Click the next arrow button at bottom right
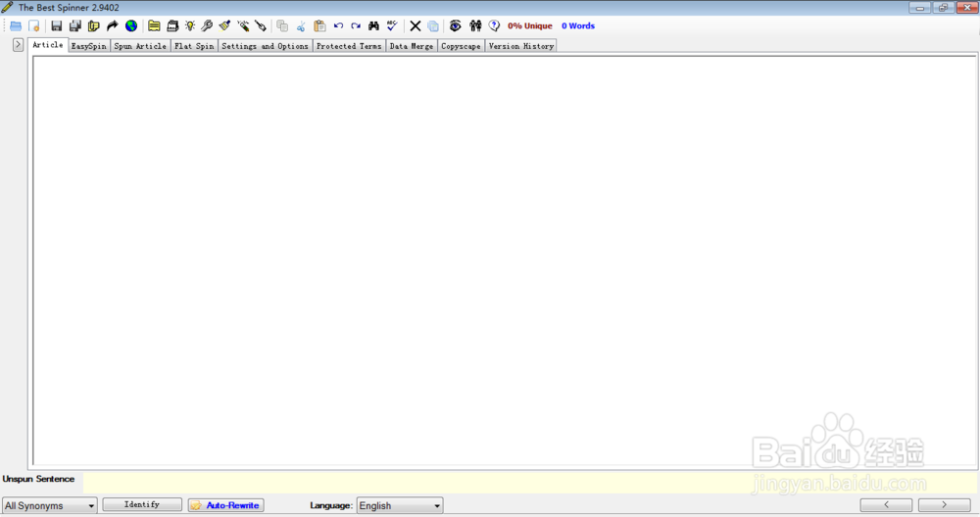Image resolution: width=980 pixels, height=517 pixels. coord(944,504)
